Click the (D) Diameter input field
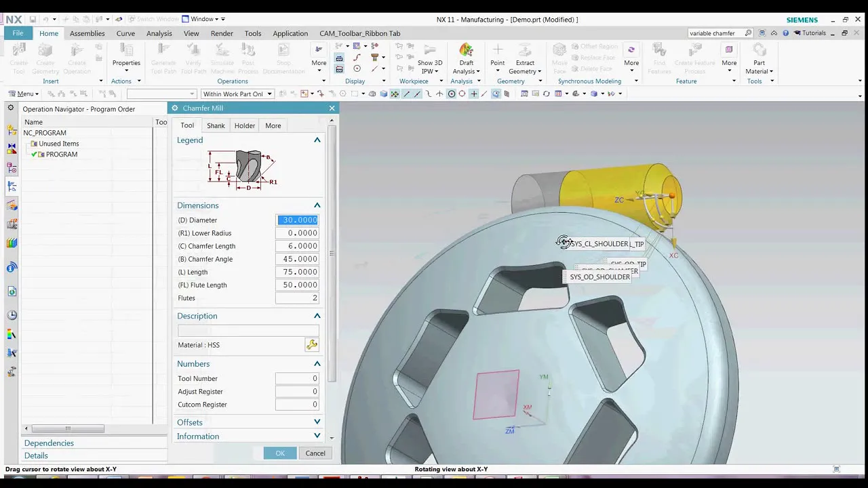 pos(298,220)
